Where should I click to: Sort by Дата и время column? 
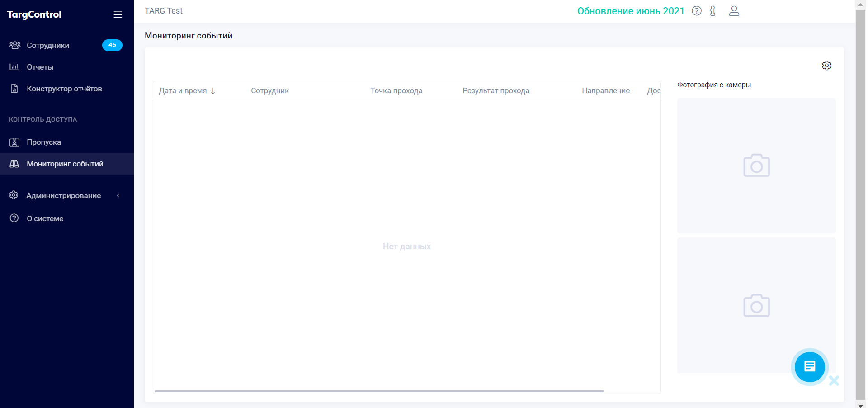pos(183,90)
